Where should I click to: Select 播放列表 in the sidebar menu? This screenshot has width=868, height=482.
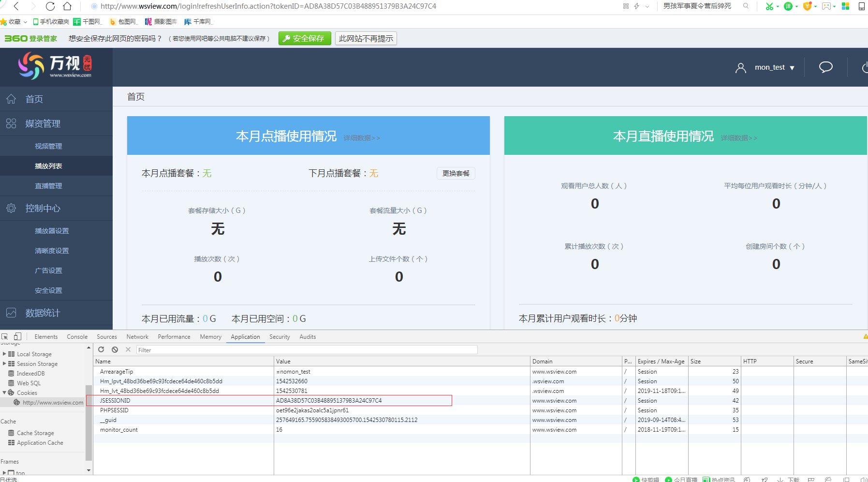point(48,166)
